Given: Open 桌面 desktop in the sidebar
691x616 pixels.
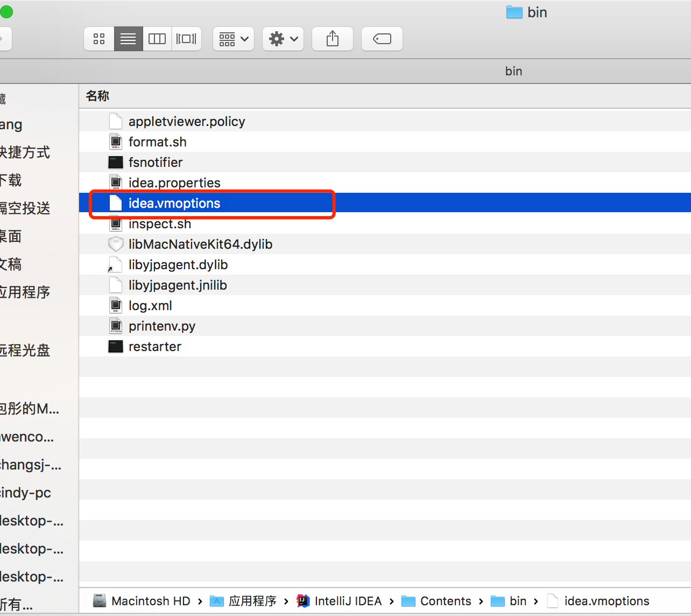Looking at the screenshot, I should 11,236.
